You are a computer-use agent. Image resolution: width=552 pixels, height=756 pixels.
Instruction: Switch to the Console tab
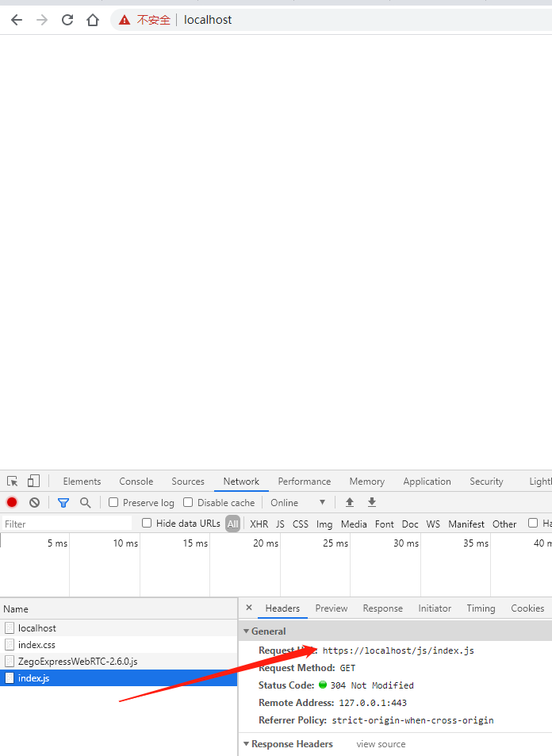point(136,482)
